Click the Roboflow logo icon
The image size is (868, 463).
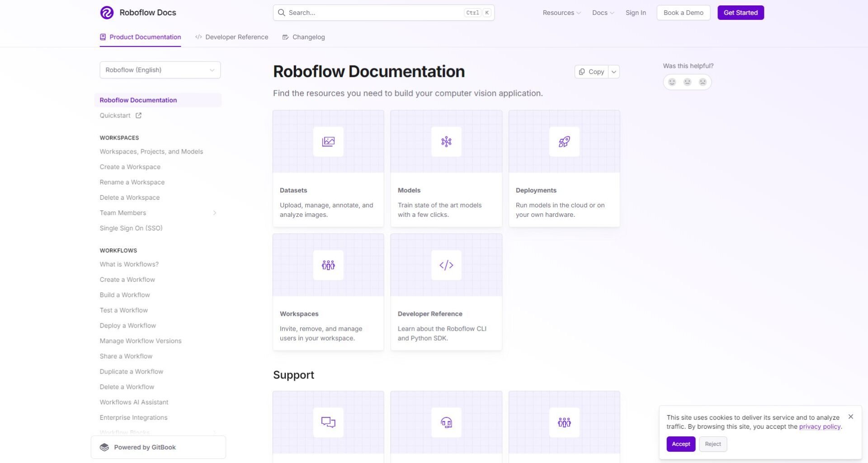pyautogui.click(x=107, y=13)
